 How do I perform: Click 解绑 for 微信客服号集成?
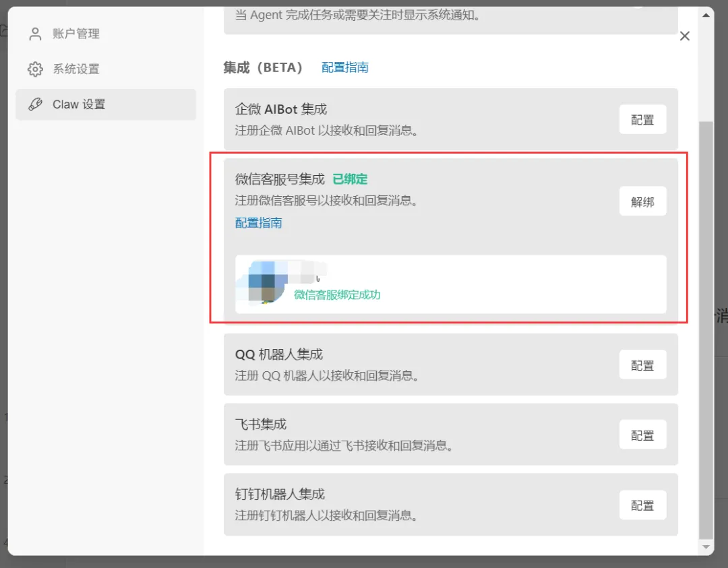click(x=642, y=201)
